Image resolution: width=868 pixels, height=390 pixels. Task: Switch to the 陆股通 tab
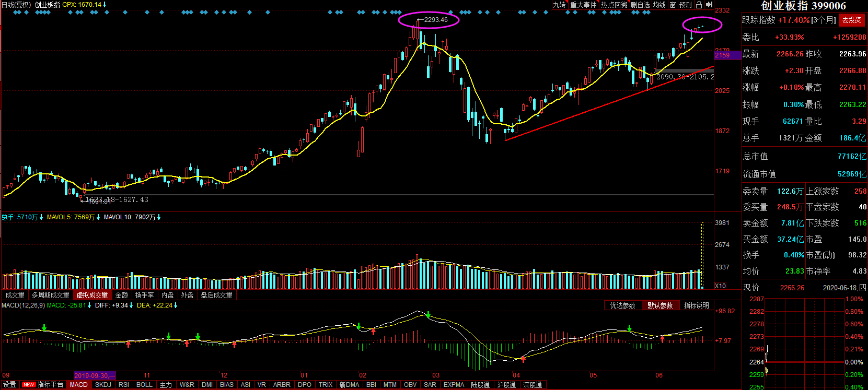480,385
